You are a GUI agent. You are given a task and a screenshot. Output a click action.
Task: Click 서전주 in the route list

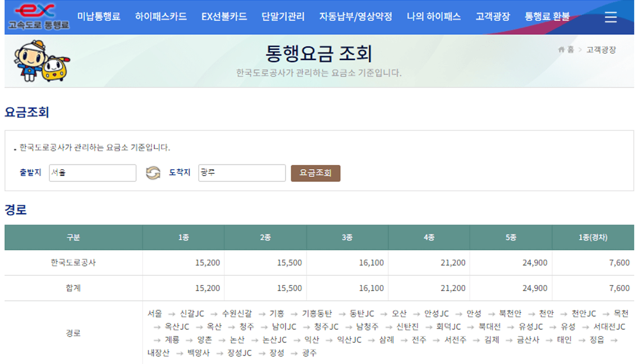tap(455, 339)
